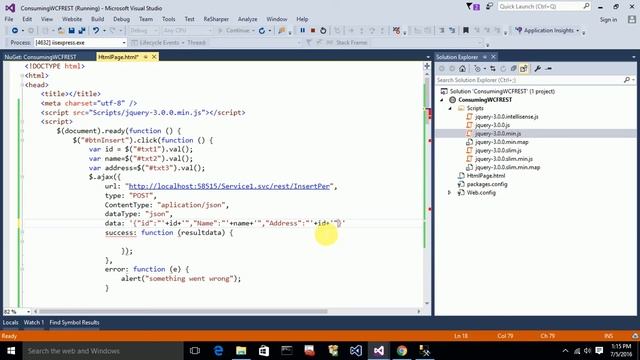
Task: Collapse the Scripts folder node
Action: (450, 108)
